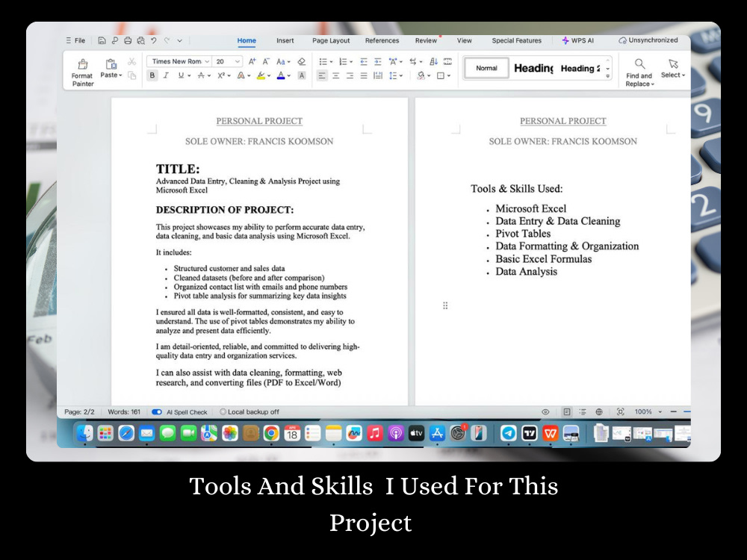
Task: Toggle the Local backup off indicator
Action: tap(249, 412)
